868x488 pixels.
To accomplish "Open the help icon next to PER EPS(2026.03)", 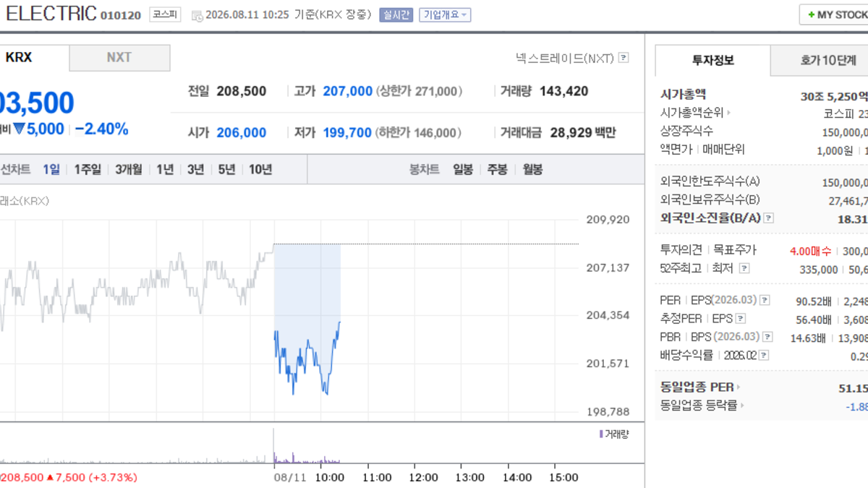I will pos(765,300).
